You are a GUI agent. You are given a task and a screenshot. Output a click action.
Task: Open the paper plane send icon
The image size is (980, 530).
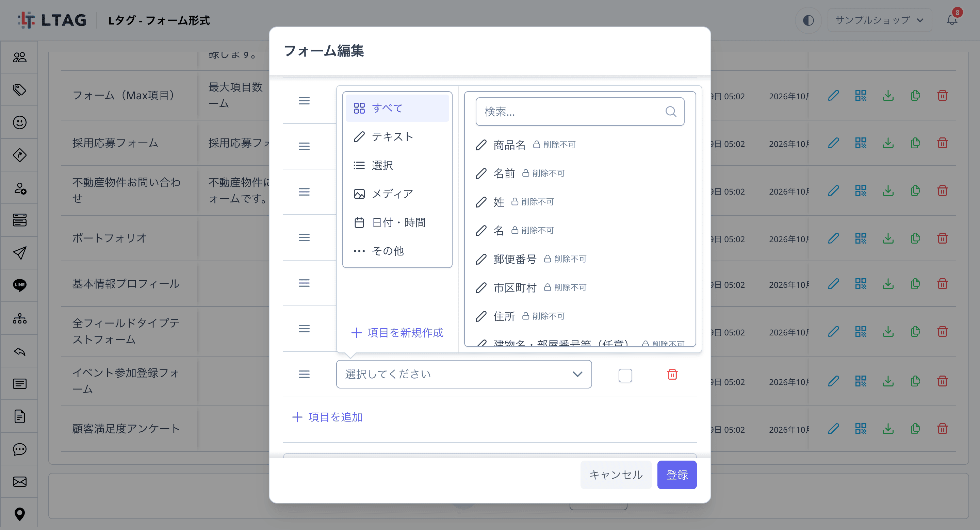coord(19,253)
